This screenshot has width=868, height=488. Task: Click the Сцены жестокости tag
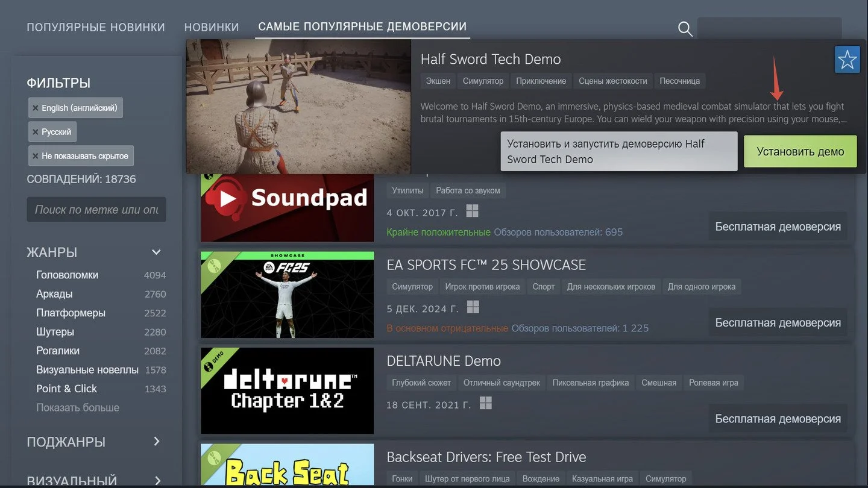(x=613, y=81)
